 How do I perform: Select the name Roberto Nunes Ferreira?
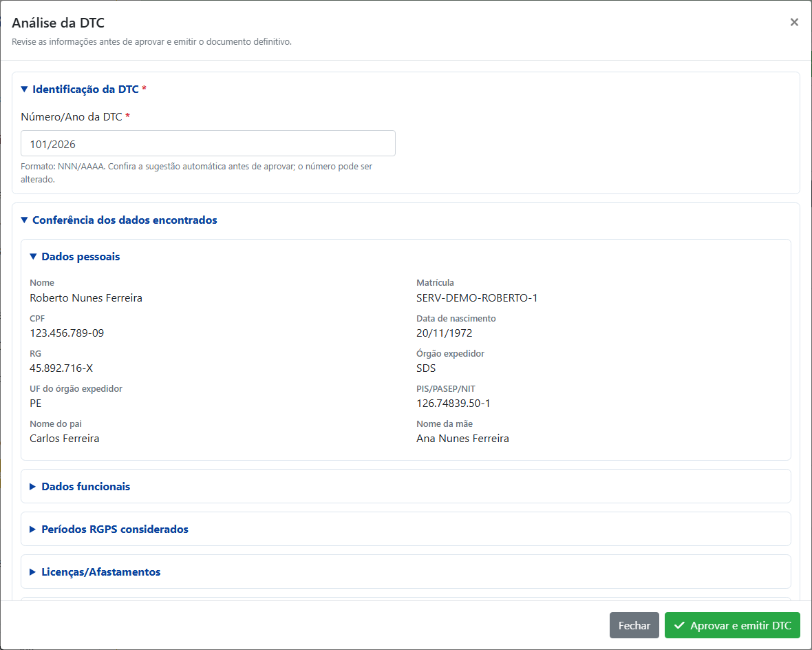(x=86, y=298)
